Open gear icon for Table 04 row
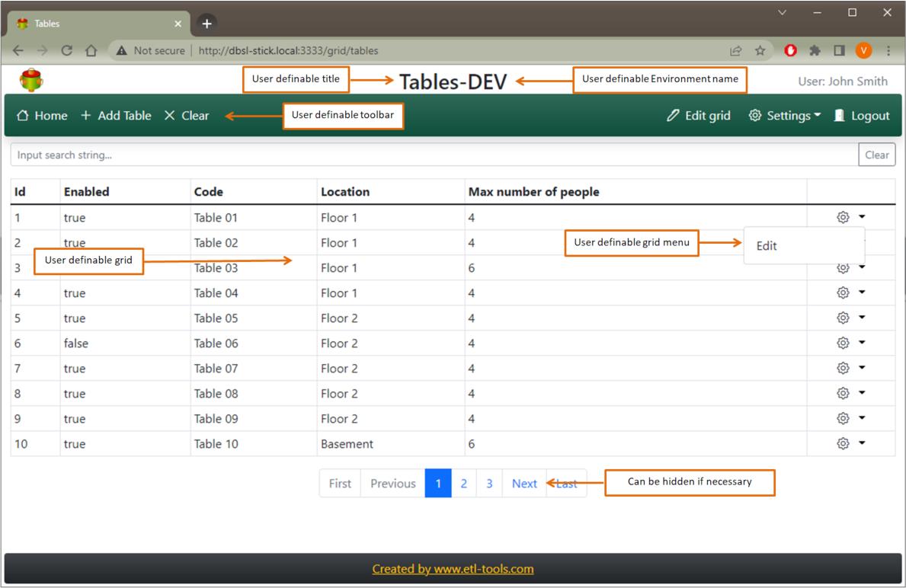 pos(843,292)
